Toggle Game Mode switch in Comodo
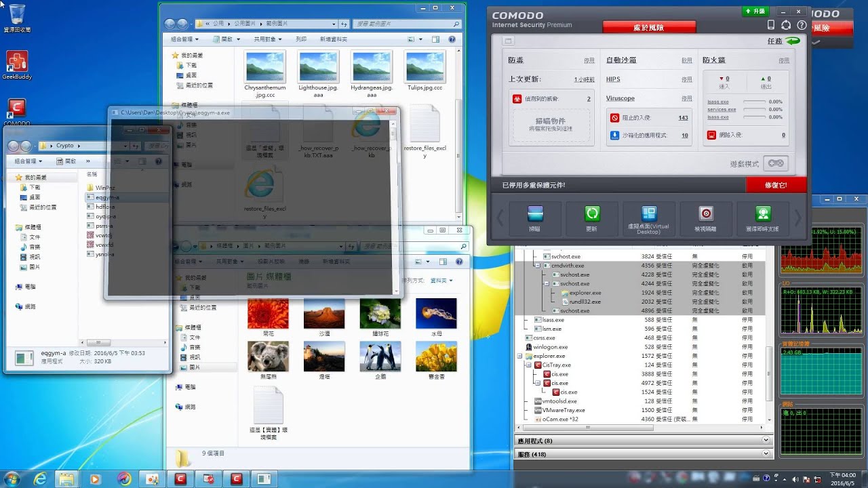The width and height of the screenshot is (868, 488). point(775,163)
